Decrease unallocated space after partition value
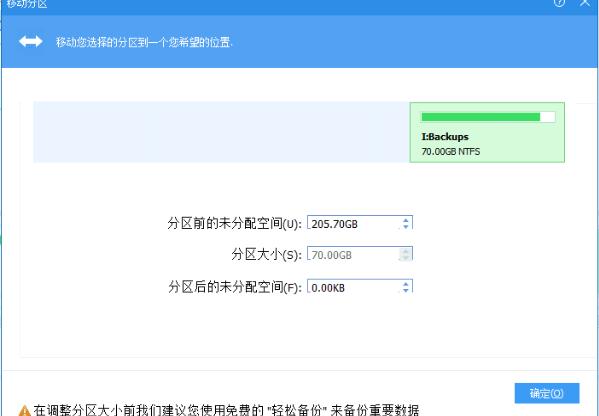This screenshot has width=599, height=416. click(406, 290)
